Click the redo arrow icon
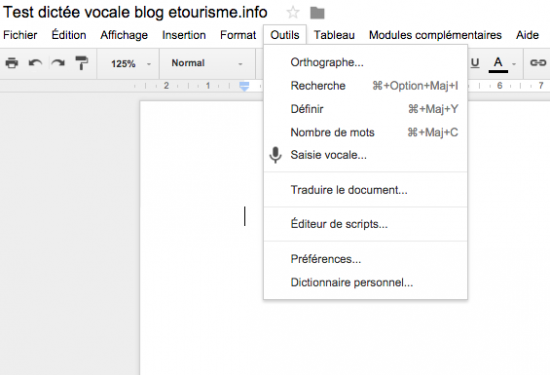 tap(58, 63)
